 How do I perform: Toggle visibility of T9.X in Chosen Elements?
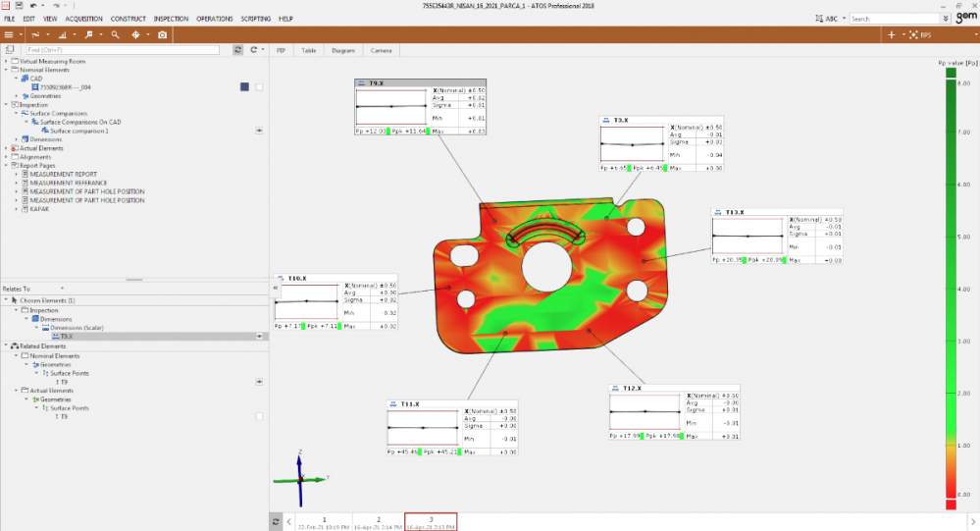click(x=260, y=336)
